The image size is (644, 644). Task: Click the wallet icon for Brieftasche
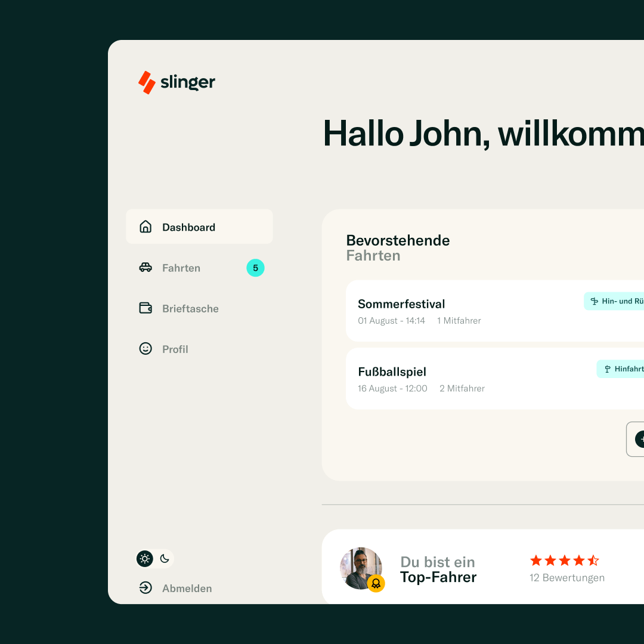click(x=145, y=308)
